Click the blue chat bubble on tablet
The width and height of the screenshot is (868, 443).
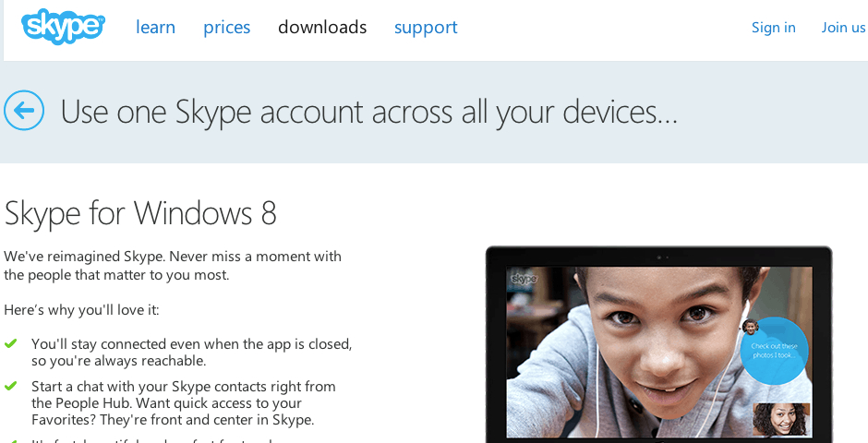(775, 351)
